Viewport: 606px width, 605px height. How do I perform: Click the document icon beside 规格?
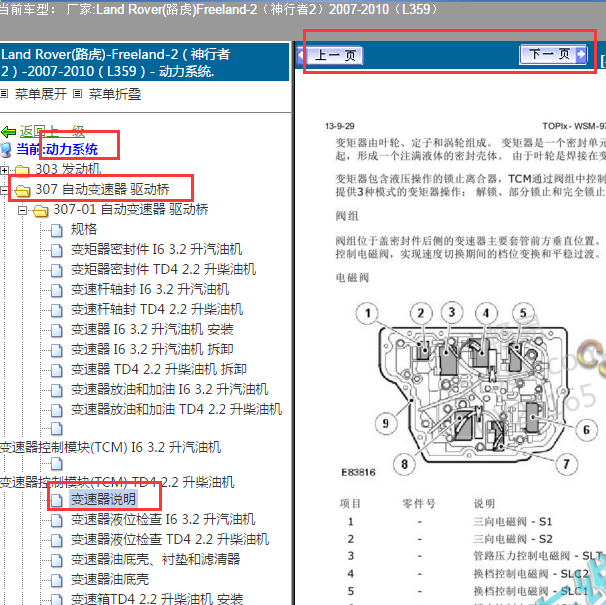[x=57, y=231]
